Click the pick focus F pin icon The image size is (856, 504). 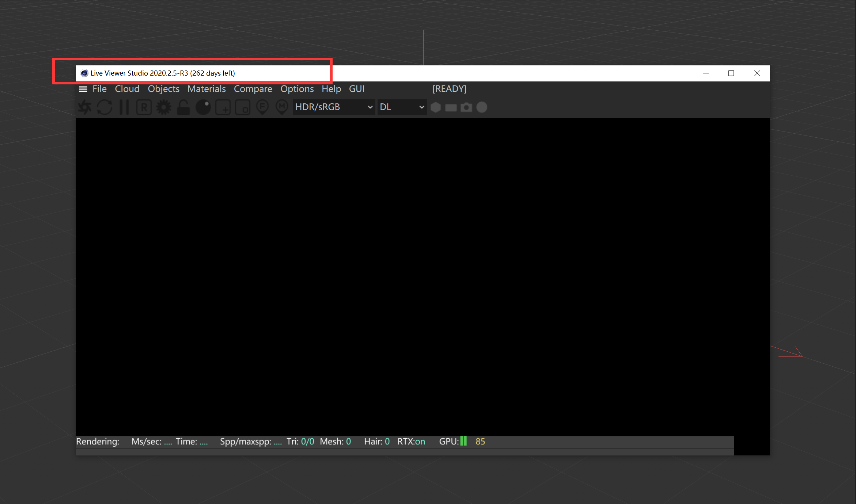point(262,107)
